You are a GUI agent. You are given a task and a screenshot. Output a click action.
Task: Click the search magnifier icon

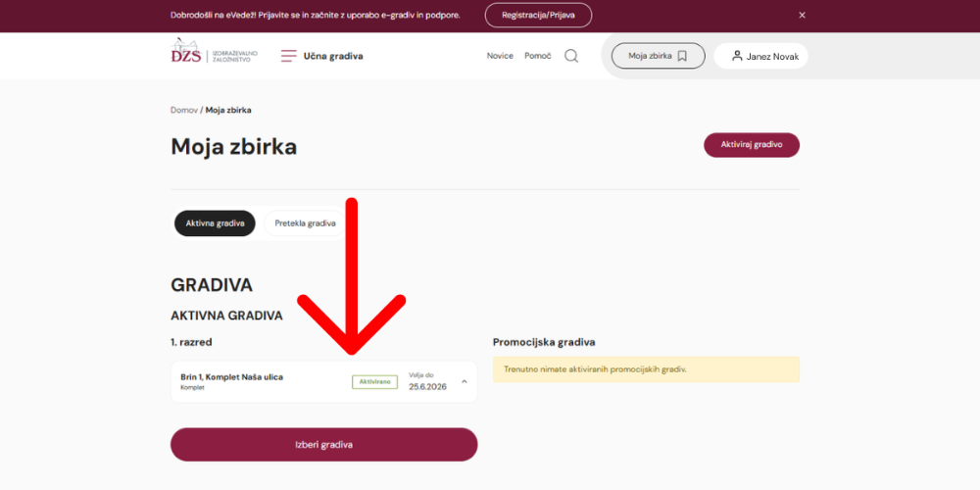pos(571,56)
